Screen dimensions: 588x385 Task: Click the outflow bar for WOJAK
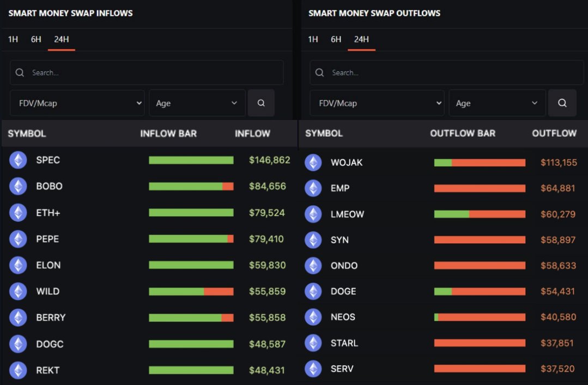pos(480,163)
